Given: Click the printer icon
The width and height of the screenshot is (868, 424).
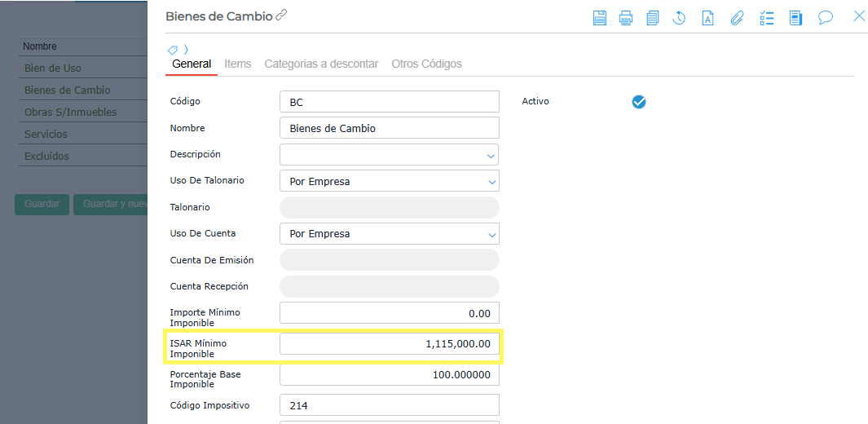Looking at the screenshot, I should [626, 18].
